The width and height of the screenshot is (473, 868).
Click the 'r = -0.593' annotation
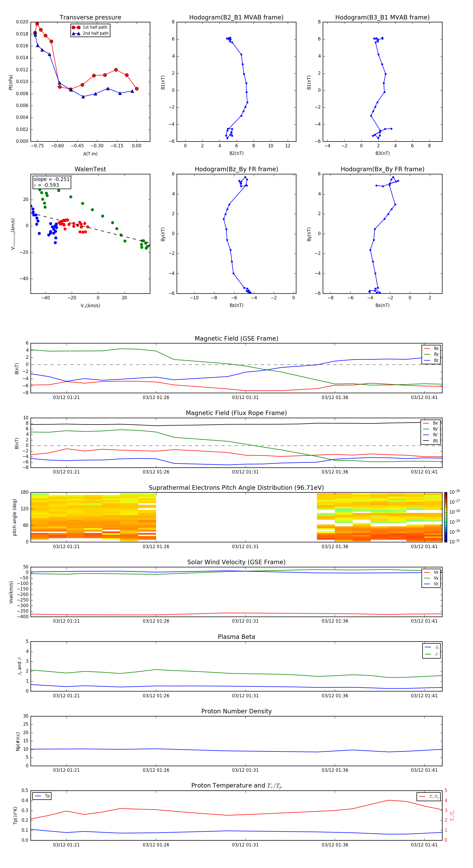pyautogui.click(x=47, y=185)
